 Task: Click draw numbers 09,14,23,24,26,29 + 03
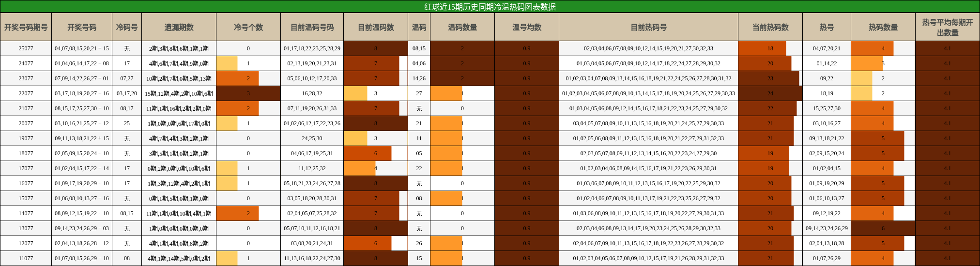(82, 228)
